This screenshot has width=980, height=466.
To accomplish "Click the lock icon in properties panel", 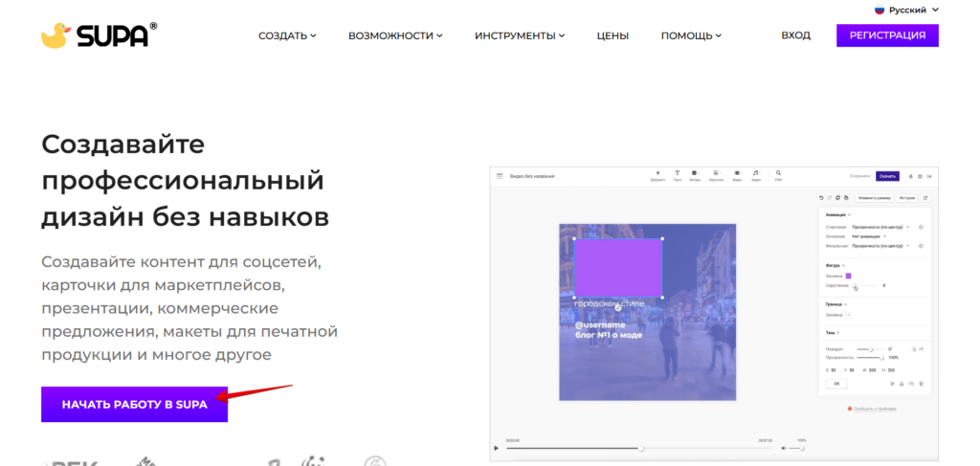I will click(x=902, y=384).
